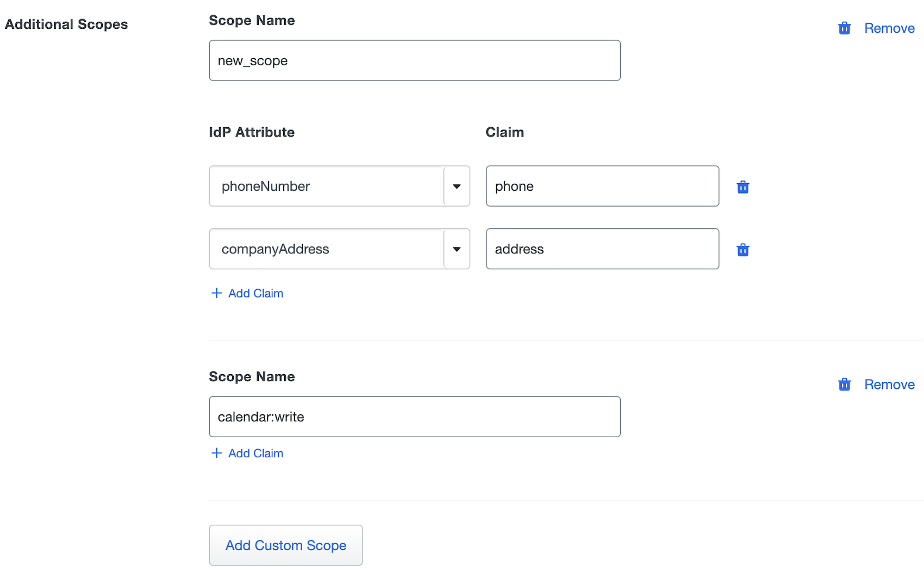Add a claim under the calendar:write scope

click(x=247, y=453)
